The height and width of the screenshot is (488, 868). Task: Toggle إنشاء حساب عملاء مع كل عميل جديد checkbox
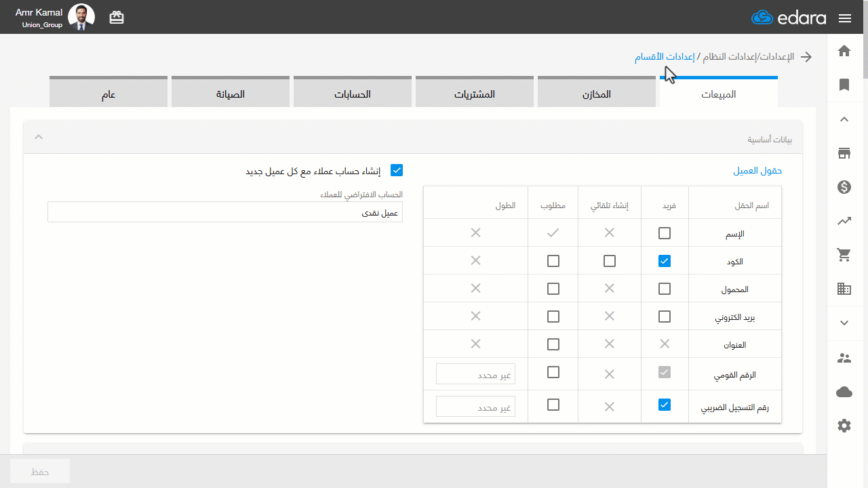[x=397, y=170]
